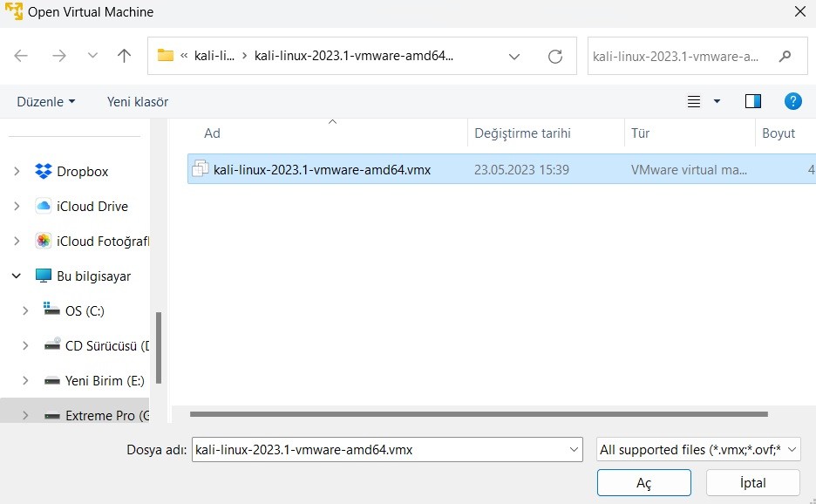816x504 pixels.
Task: Go up one folder level
Action: (124, 55)
